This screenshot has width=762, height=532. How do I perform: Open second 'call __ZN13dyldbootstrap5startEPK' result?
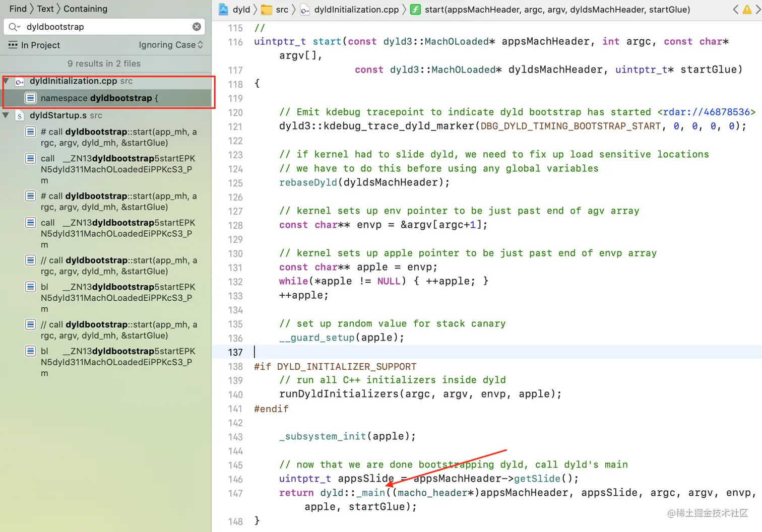point(117,233)
